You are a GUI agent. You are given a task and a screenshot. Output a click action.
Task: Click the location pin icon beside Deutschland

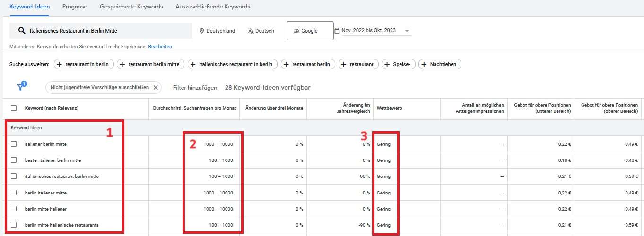[202, 31]
